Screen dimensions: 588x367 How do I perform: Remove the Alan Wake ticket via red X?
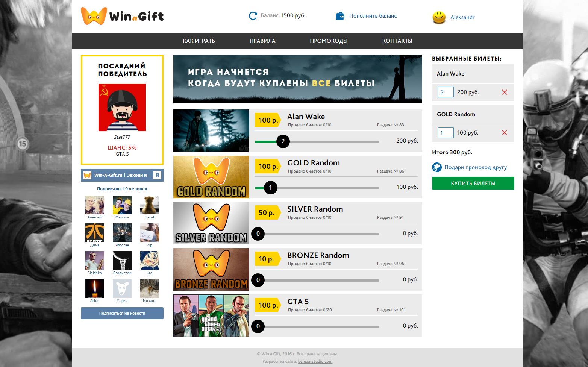(504, 92)
